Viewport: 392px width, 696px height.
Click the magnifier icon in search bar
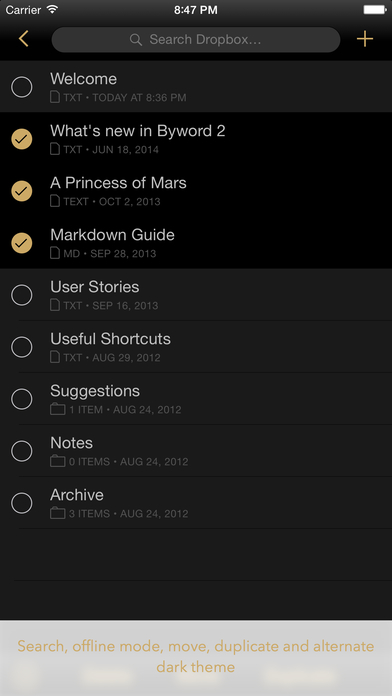coord(136,40)
